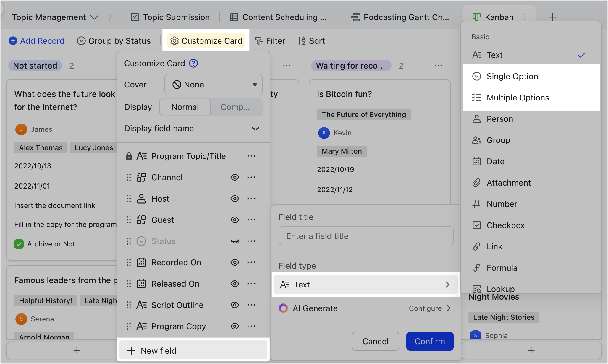The width and height of the screenshot is (608, 364).
Task: Choose the Multiple Options field type
Action: point(518,97)
